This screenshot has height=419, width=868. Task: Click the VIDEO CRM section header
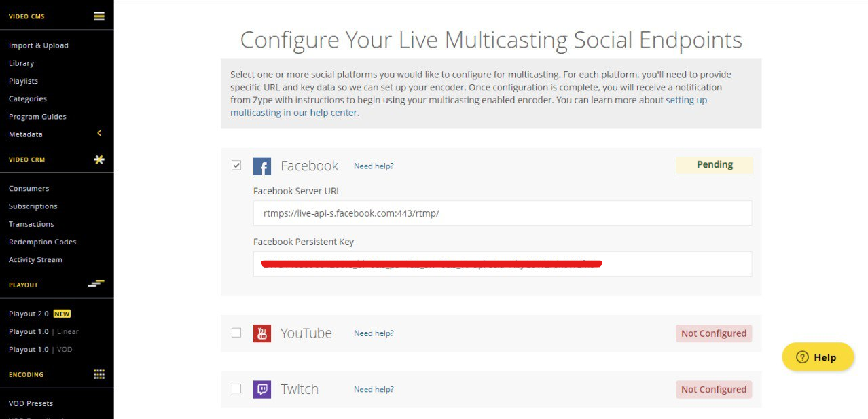click(x=26, y=160)
